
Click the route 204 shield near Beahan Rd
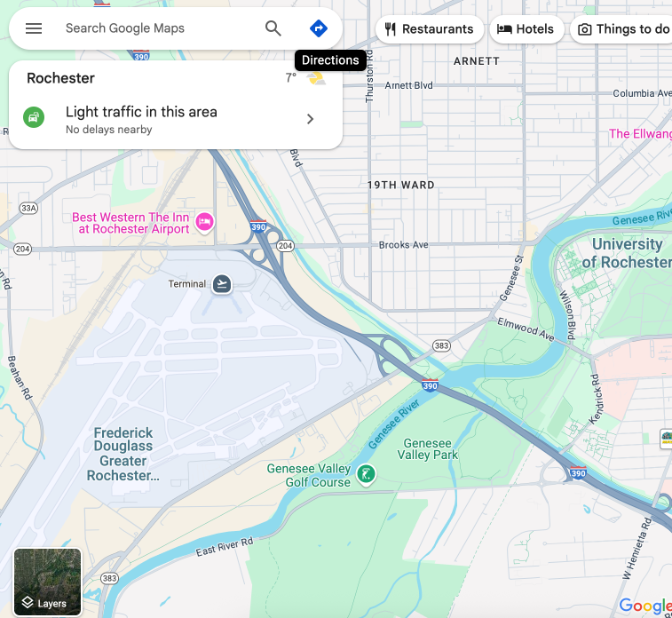pos(22,249)
